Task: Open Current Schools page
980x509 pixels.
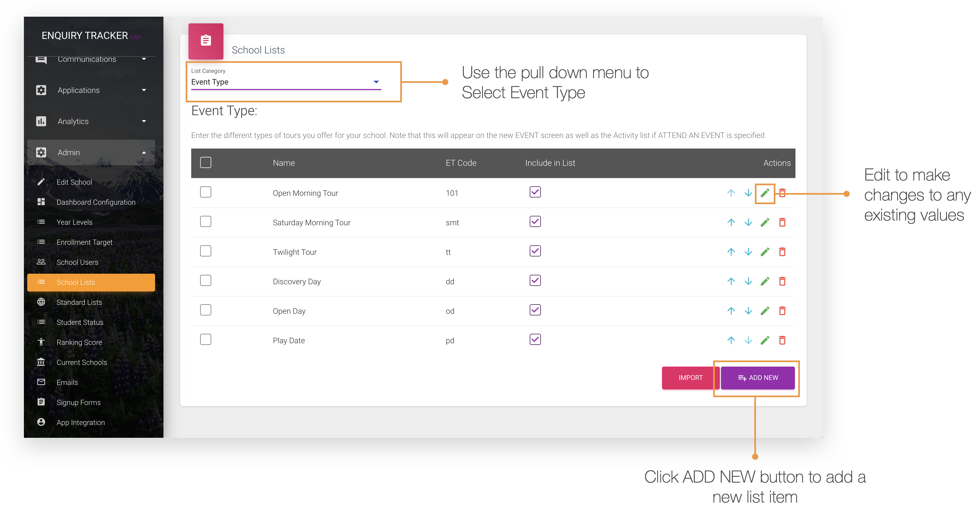Action: [91, 362]
